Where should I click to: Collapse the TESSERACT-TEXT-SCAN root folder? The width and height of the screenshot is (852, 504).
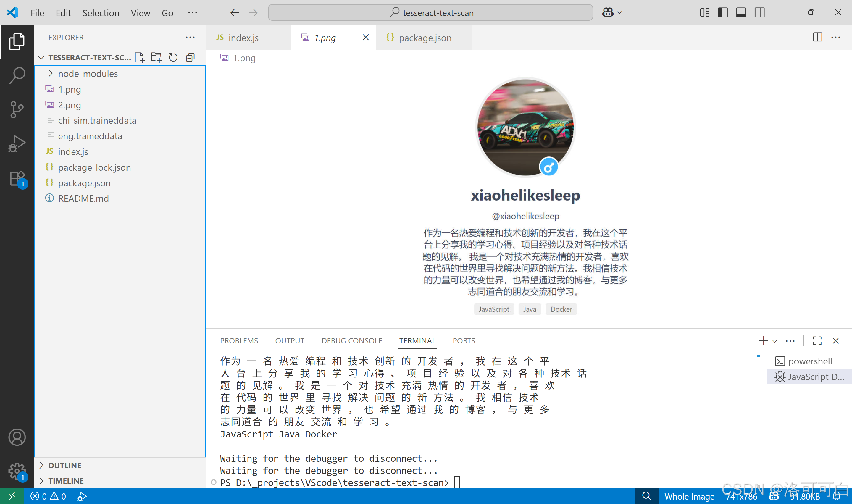pos(41,57)
